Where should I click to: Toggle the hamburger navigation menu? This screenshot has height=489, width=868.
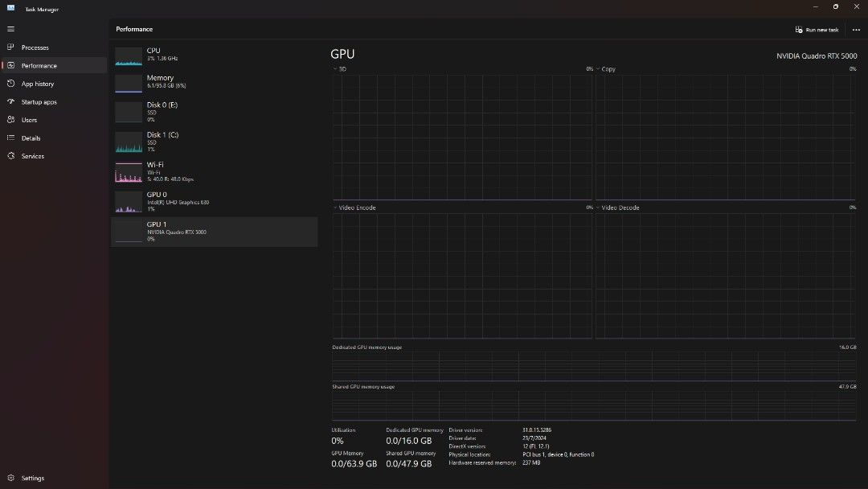[x=10, y=29]
